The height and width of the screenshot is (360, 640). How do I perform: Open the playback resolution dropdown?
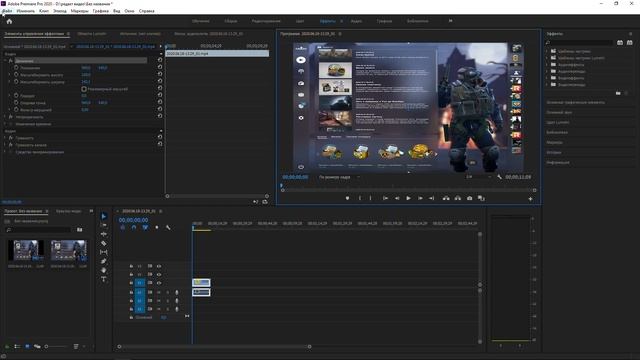pyautogui.click(x=478, y=177)
